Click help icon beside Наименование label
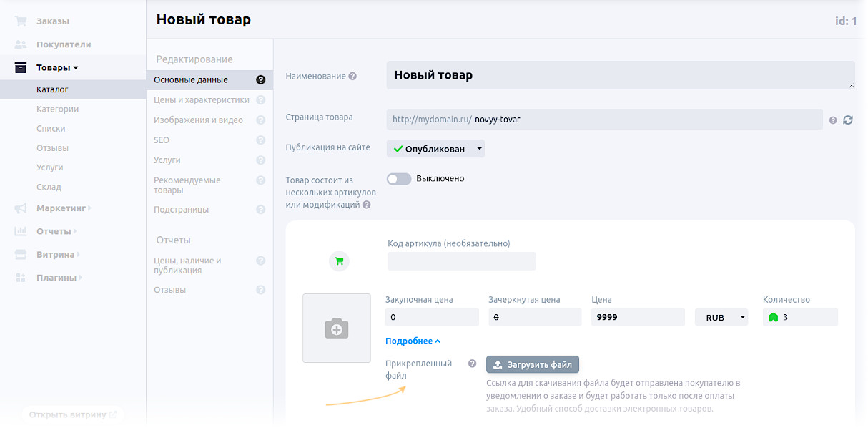This screenshot has width=868, height=428. tap(352, 77)
